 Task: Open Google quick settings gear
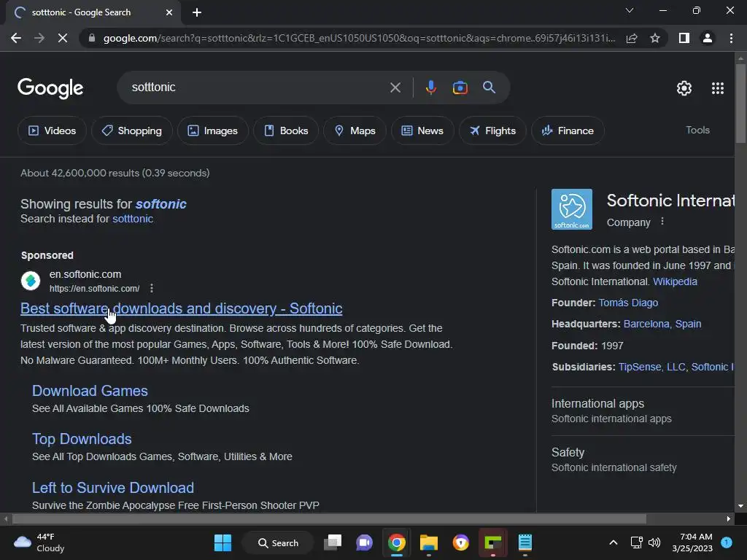[x=684, y=88]
